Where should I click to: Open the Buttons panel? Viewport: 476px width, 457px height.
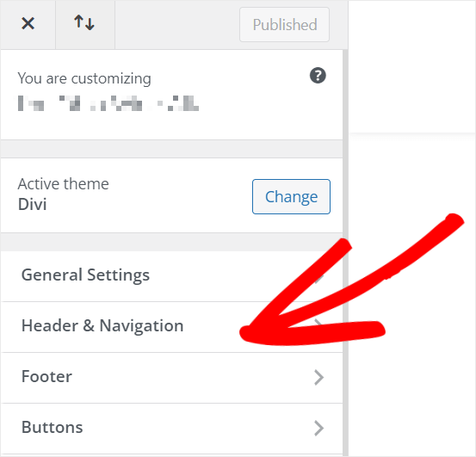(x=172, y=429)
